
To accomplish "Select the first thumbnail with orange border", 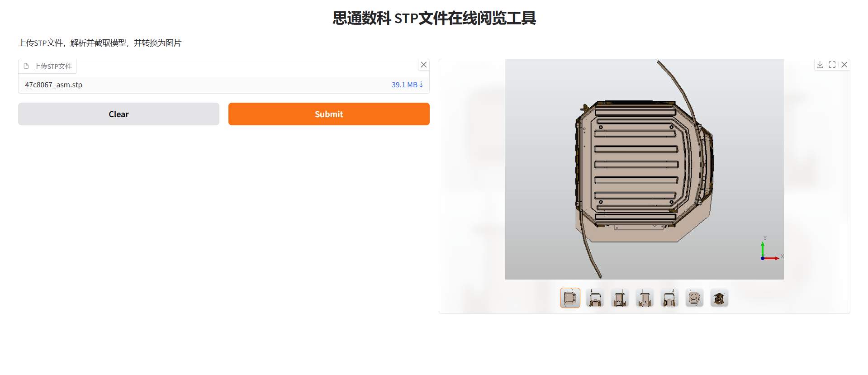I will [x=570, y=298].
